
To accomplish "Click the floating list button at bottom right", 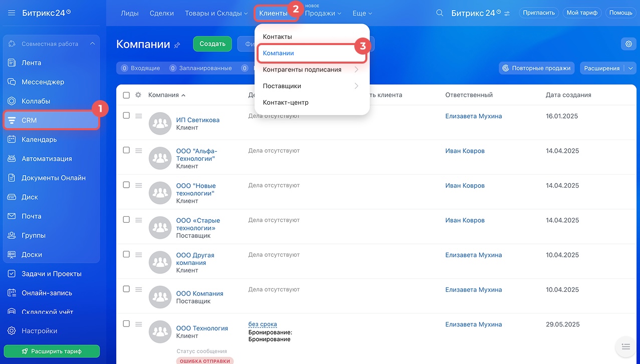I will pos(625,347).
